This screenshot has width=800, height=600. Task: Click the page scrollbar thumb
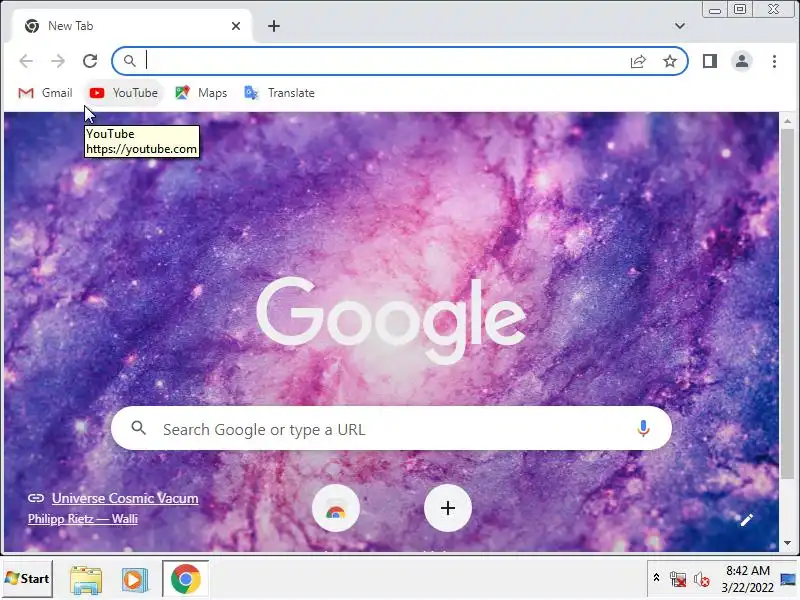tap(788, 304)
